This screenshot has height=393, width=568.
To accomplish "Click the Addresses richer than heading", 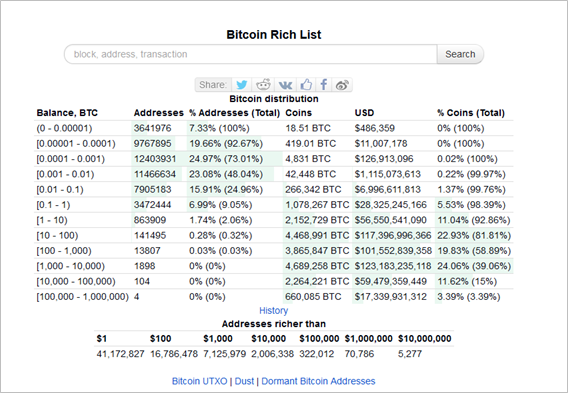I will [x=273, y=324].
